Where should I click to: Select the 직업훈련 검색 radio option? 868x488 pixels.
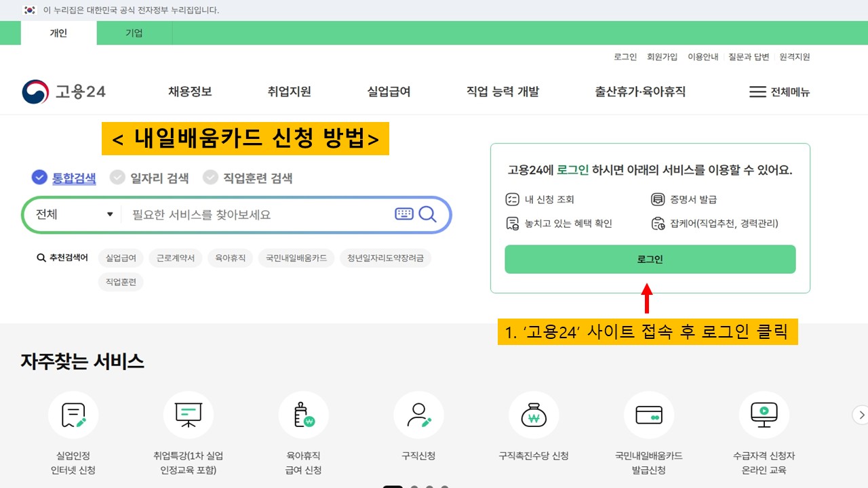tap(248, 178)
